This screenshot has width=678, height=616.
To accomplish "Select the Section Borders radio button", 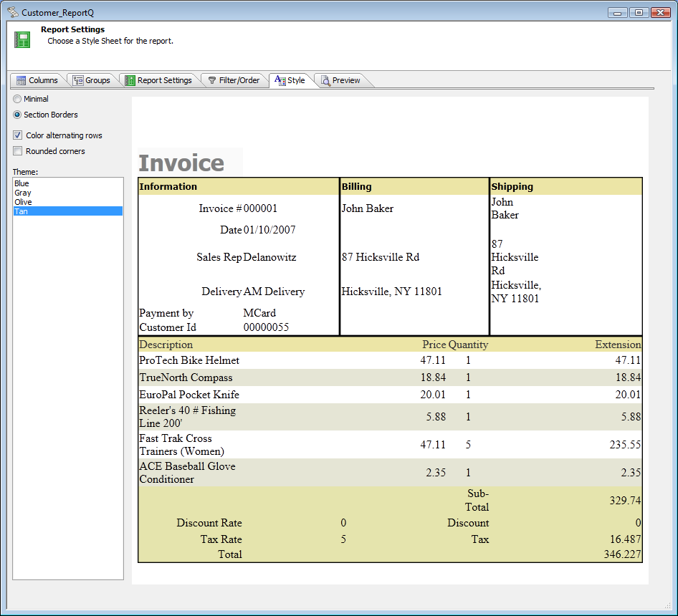I will 17,115.
